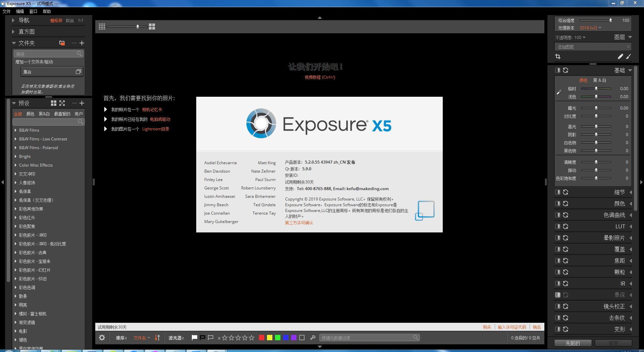Image resolution: width=644 pixels, height=352 pixels.
Task: Select the brush tool in layers panel
Action: pyautogui.click(x=628, y=56)
